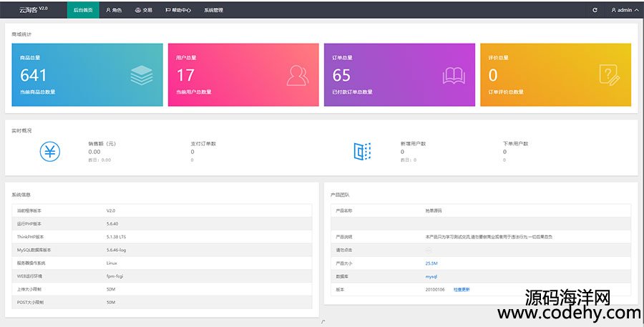Expand the 交易 menu
This screenshot has width=644, height=327.
point(143,10)
